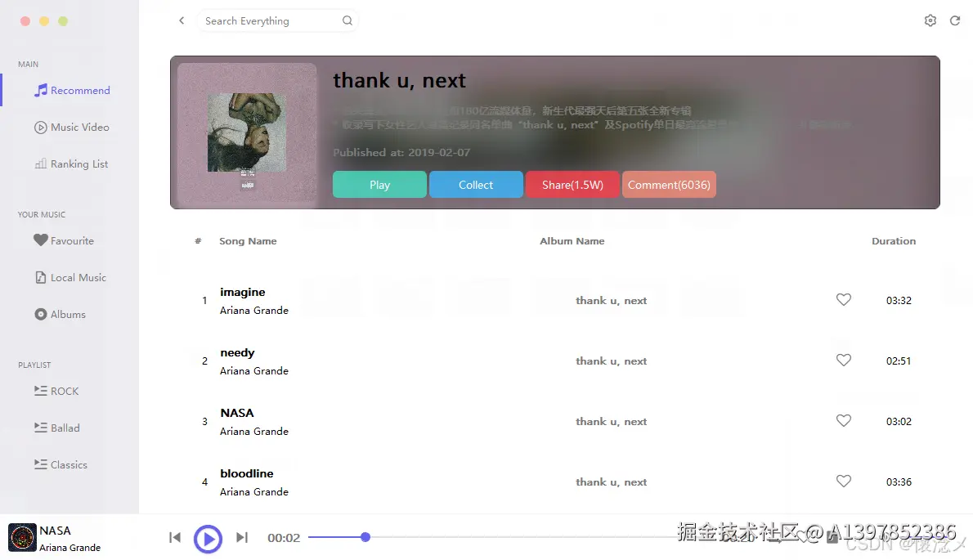Select the song title imagine
The height and width of the screenshot is (560, 973).
tap(243, 292)
